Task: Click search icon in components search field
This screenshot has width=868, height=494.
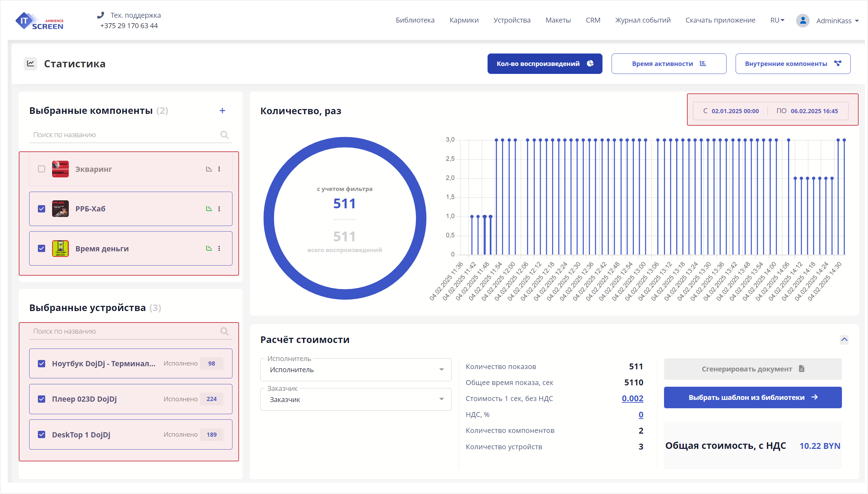Action: 224,135
